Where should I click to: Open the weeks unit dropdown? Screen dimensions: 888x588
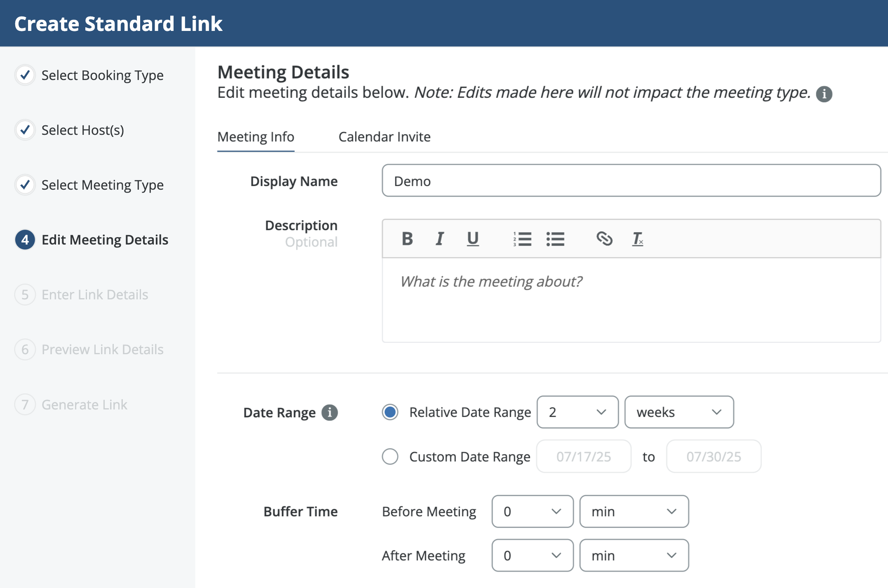tap(679, 412)
